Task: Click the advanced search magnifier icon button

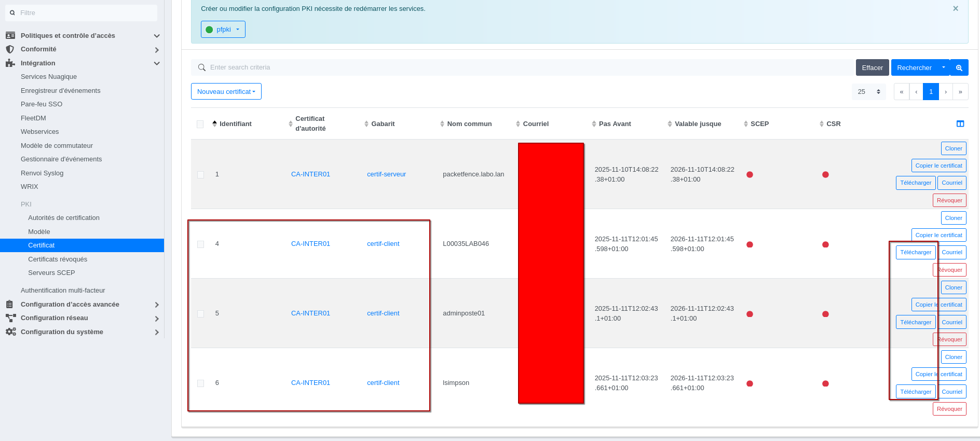Action: 959,68
